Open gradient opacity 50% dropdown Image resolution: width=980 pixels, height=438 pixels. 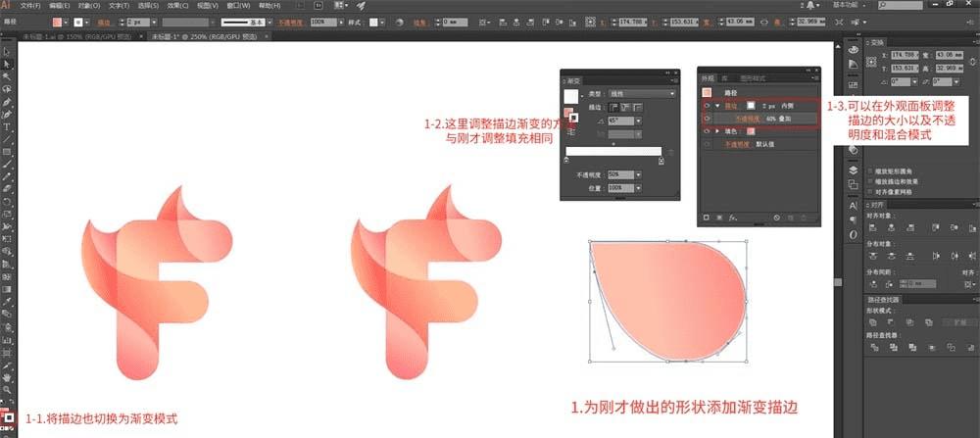pos(638,175)
